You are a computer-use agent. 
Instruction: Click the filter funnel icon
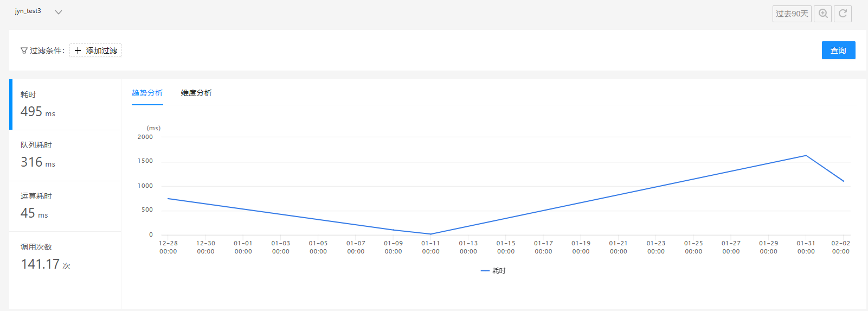(x=24, y=50)
